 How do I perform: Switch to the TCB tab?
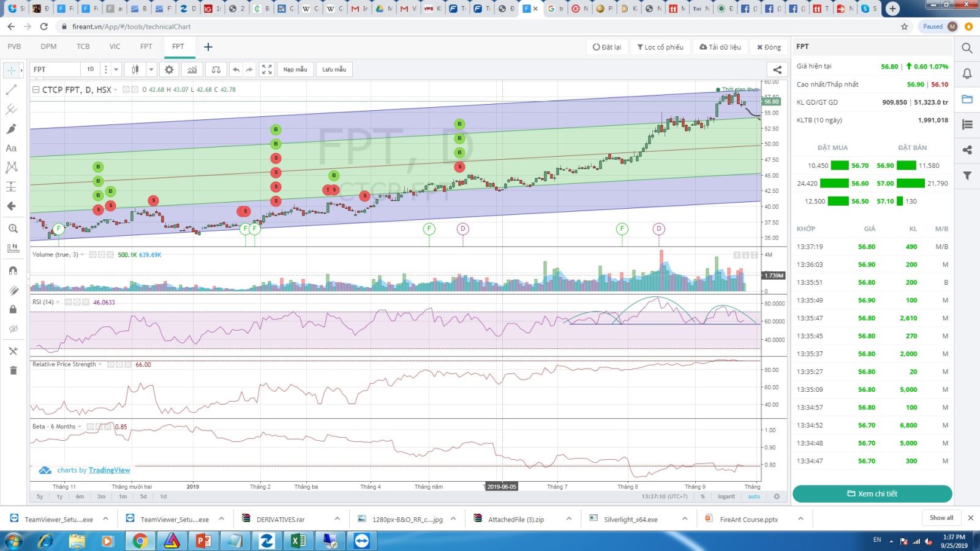[x=83, y=47]
